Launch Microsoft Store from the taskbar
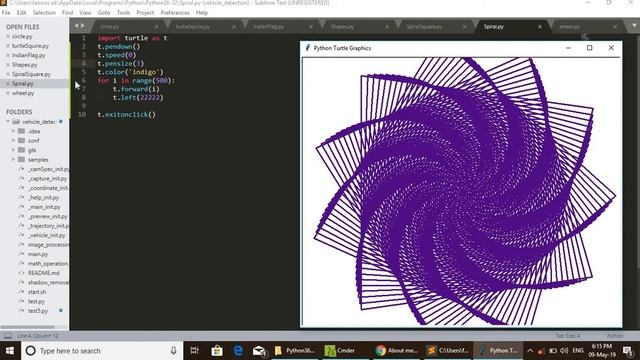640x360 pixels. 217,351
